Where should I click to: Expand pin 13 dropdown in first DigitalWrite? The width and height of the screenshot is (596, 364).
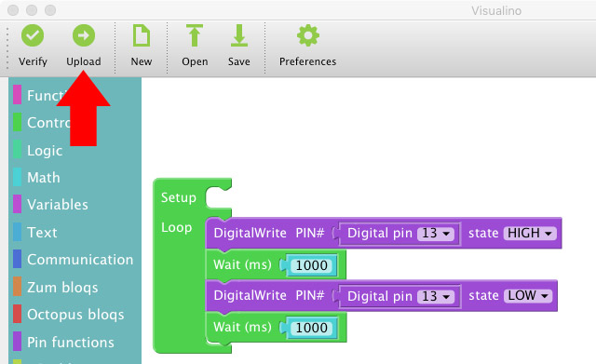(x=436, y=233)
